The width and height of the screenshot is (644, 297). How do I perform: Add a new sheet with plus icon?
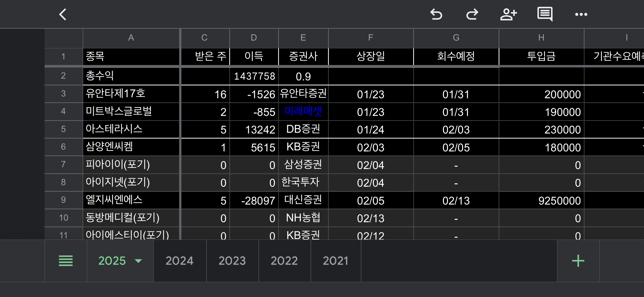tap(578, 261)
